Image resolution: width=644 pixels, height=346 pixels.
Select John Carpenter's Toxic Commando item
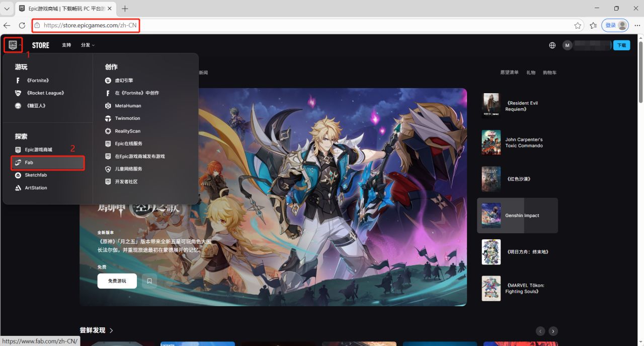click(x=517, y=143)
